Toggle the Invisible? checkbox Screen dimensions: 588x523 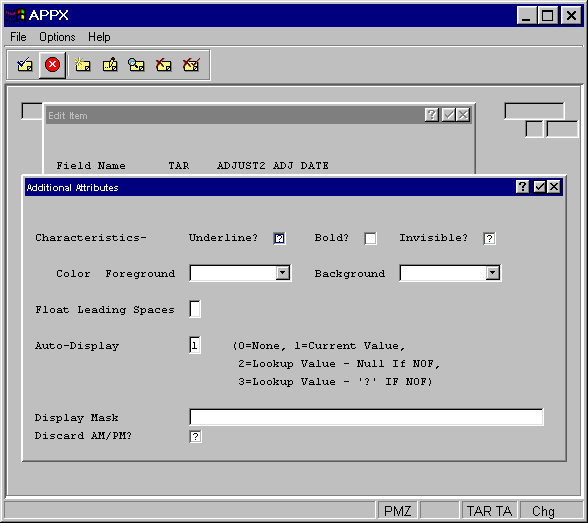tap(489, 238)
